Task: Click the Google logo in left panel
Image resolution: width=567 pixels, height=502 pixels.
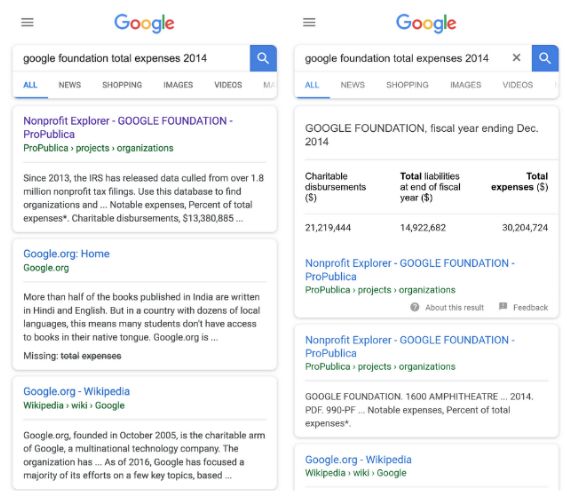Action: 144,23
